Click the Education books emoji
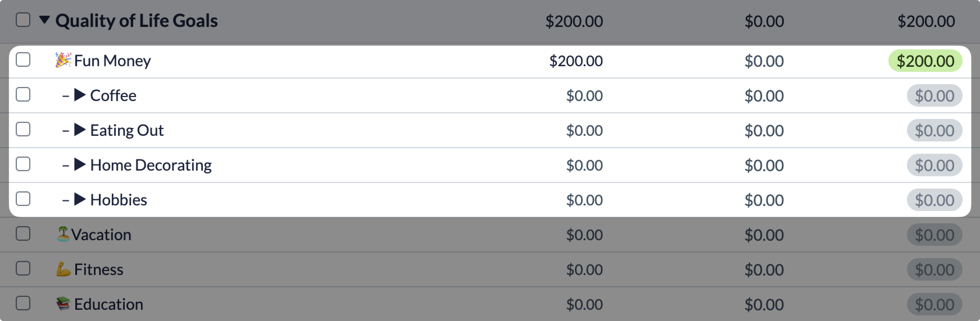 click(x=63, y=304)
